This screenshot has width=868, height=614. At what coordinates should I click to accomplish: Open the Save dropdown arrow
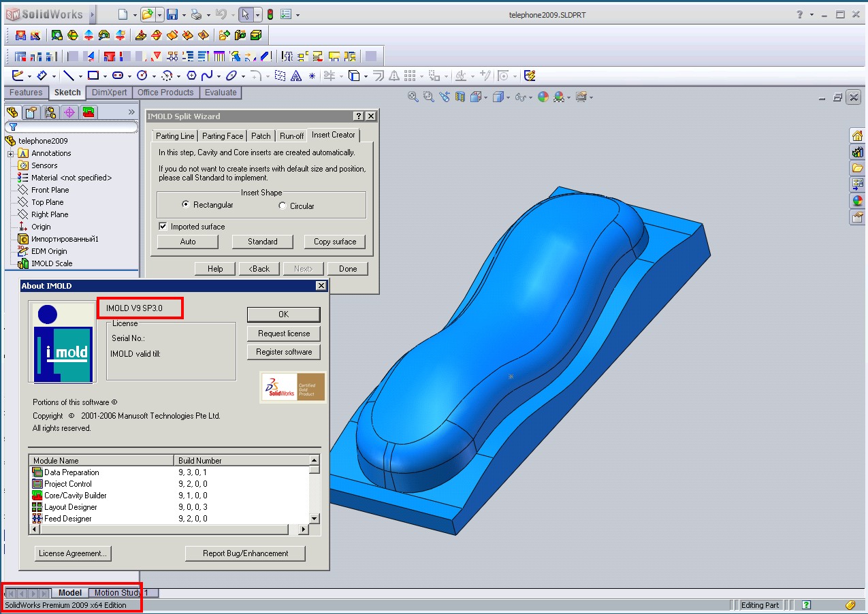tap(184, 14)
